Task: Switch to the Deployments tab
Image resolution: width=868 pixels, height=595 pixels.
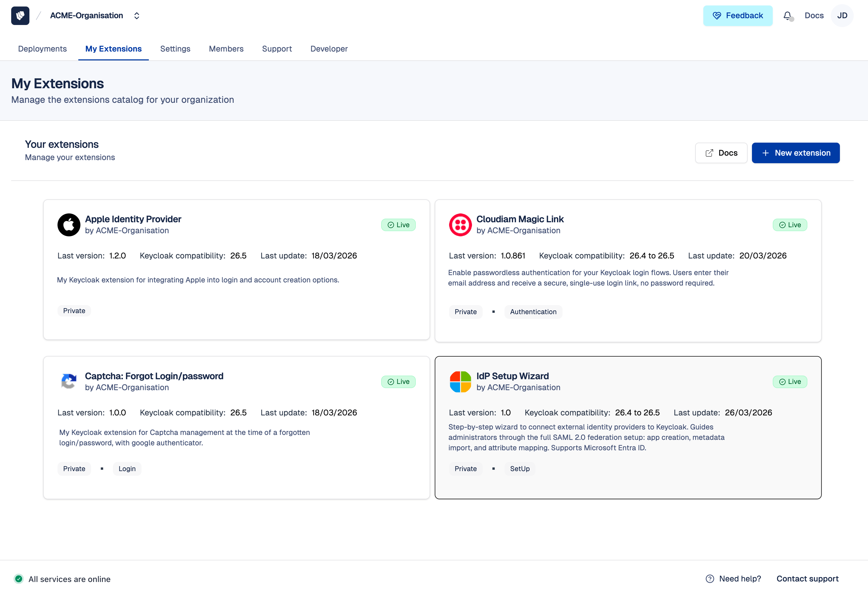Action: (42, 49)
